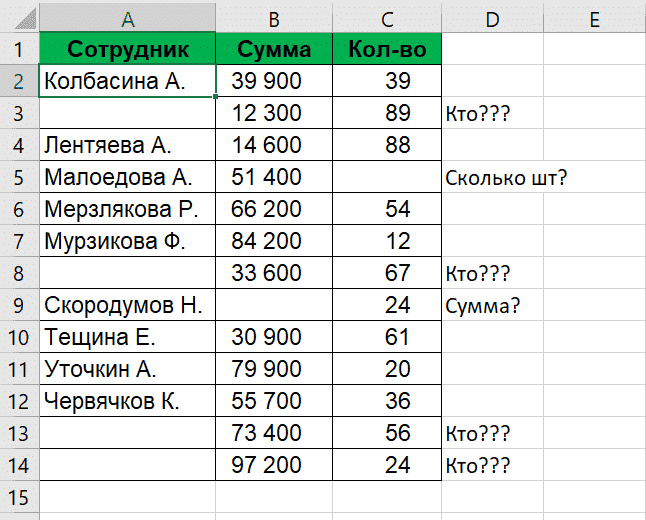Screen dimensions: 646x520
Task: Select cell with value 97 200
Action: click(274, 465)
